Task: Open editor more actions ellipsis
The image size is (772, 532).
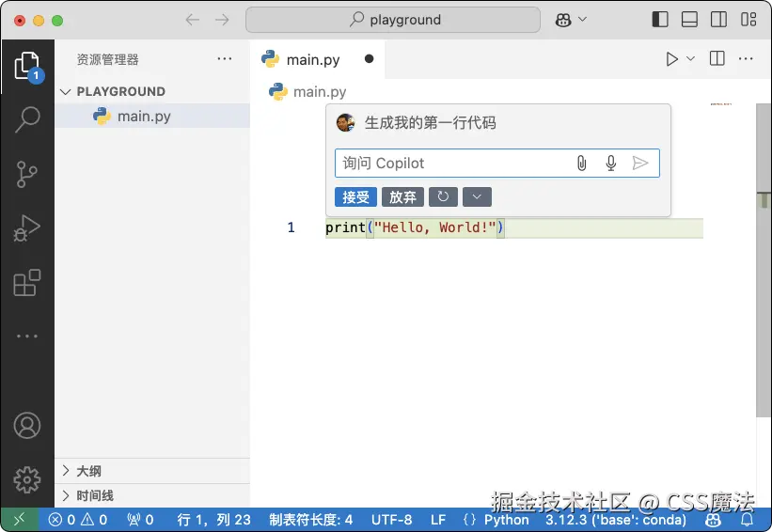Action: [x=746, y=59]
